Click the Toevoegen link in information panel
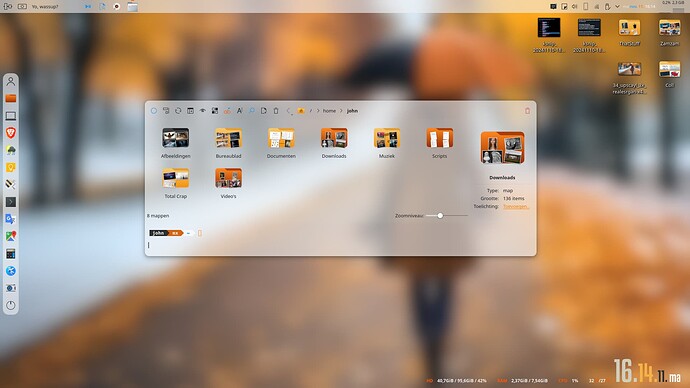The width and height of the screenshot is (690, 388). tap(516, 206)
